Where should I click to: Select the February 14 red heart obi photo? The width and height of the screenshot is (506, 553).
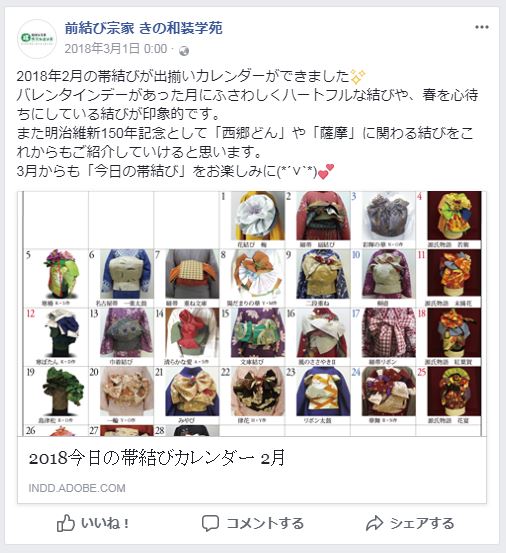coord(192,333)
